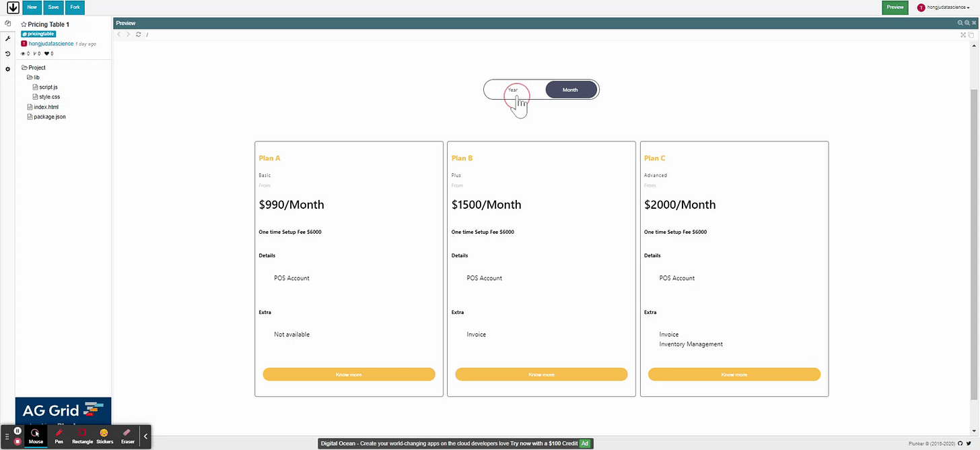Collapse the lib folder
980x450 pixels.
click(x=33, y=77)
